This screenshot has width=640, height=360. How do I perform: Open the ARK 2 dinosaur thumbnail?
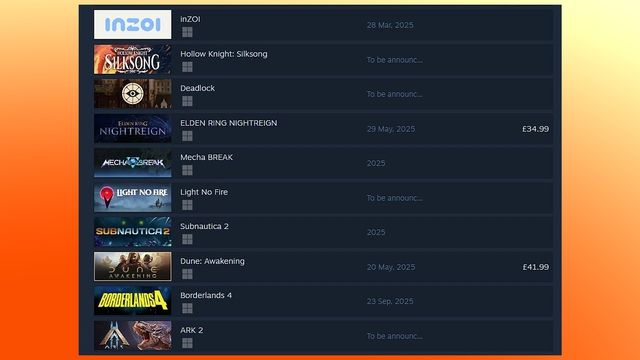[133, 336]
